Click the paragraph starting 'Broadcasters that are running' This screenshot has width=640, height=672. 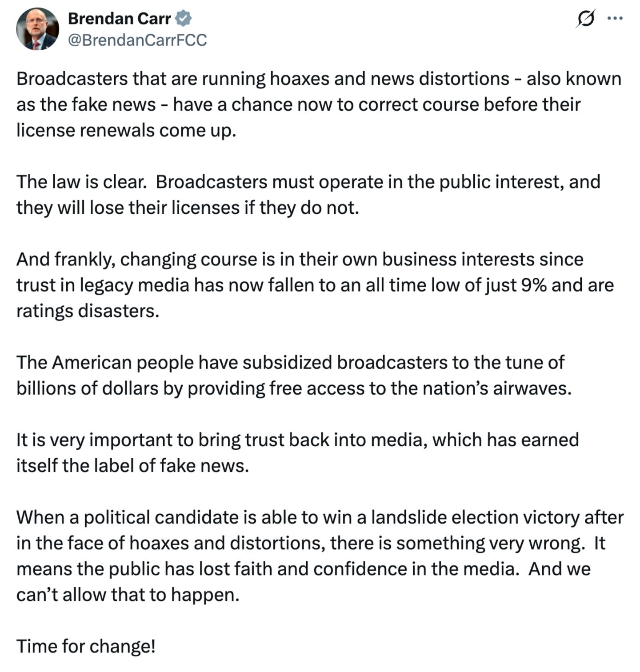coord(311,104)
